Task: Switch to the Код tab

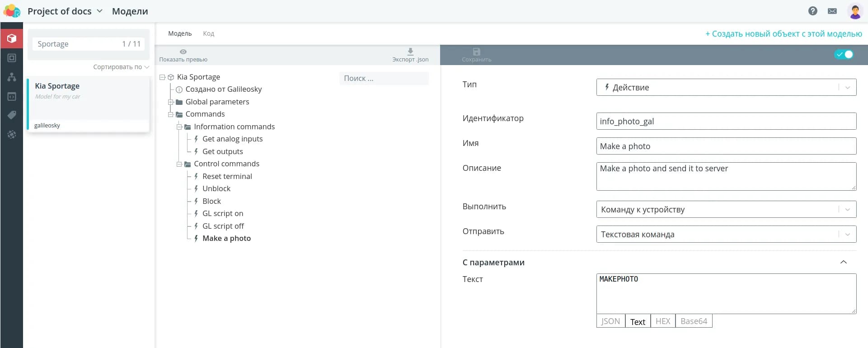Action: click(208, 33)
